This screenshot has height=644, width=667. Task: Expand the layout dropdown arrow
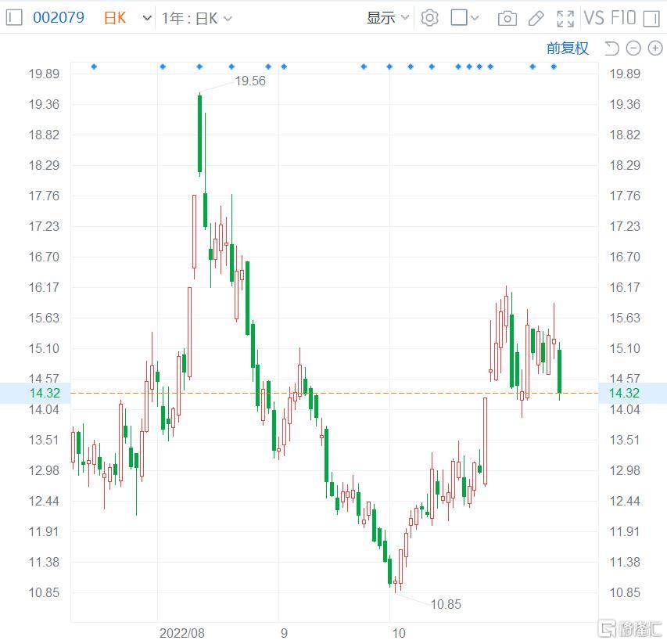(475, 18)
